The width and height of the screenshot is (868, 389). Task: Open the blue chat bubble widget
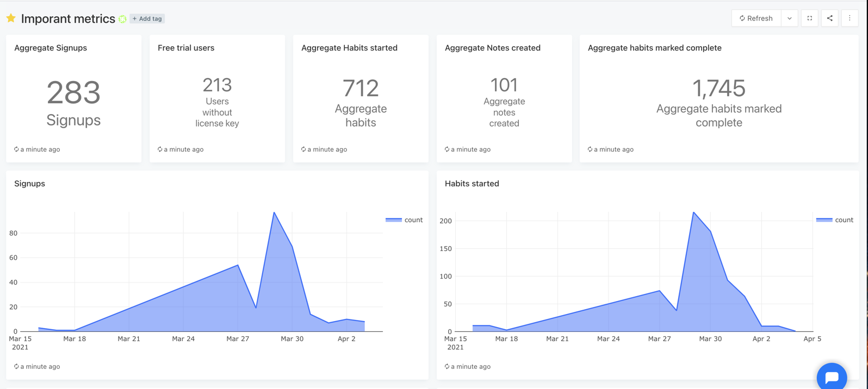832,377
